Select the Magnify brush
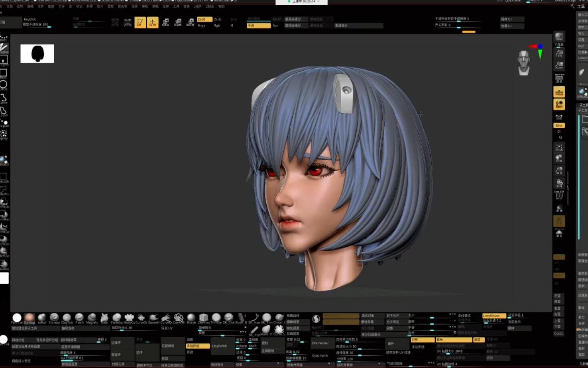Screen dimensions: 588x368 [x=92, y=319]
